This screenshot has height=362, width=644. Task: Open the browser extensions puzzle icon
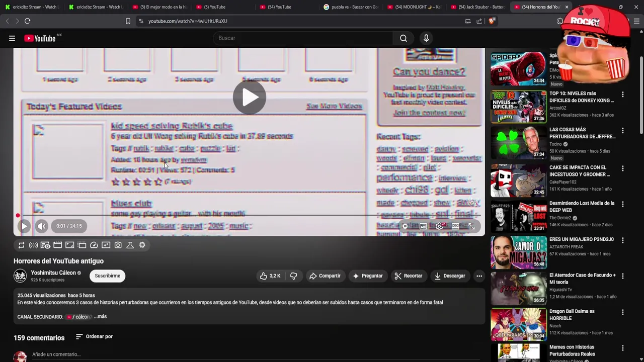click(x=560, y=21)
